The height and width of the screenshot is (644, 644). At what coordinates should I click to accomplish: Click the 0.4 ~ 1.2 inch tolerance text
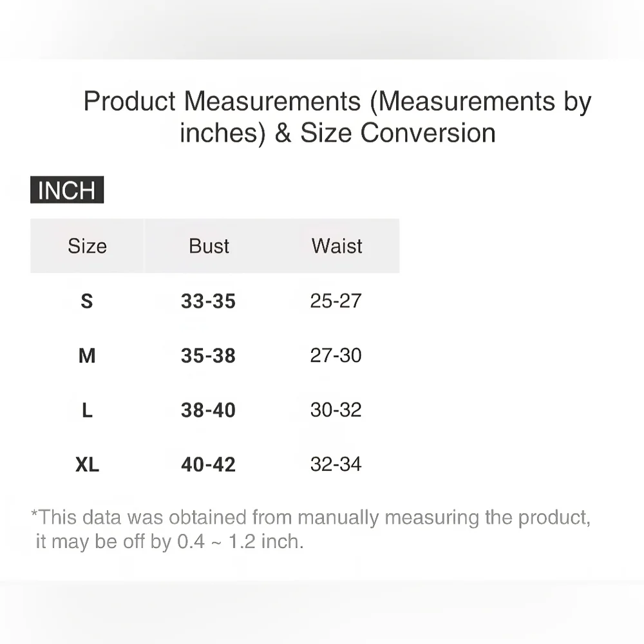click(240, 542)
